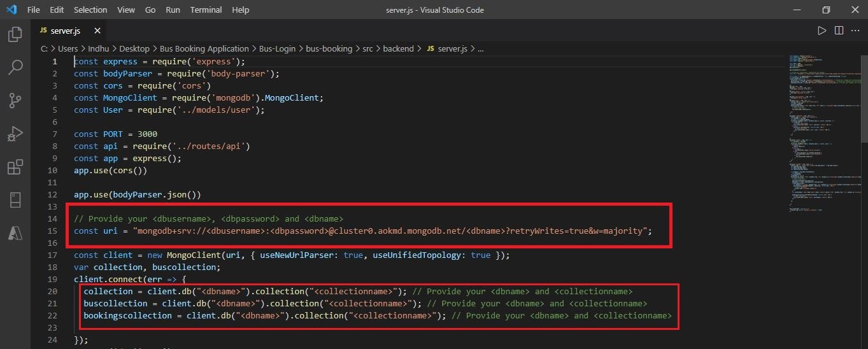Click Bus Booking Application breadcrumb

(204, 48)
